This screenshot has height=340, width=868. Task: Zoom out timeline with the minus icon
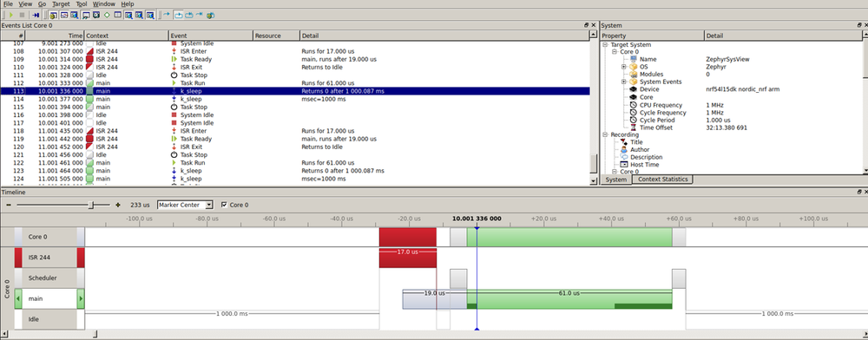tap(8, 205)
